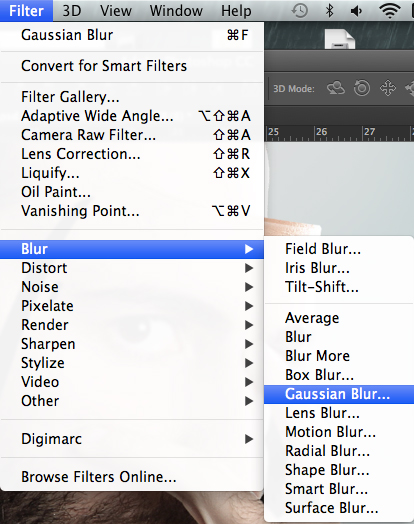Click the Bluetooth menu bar icon

coord(329,11)
